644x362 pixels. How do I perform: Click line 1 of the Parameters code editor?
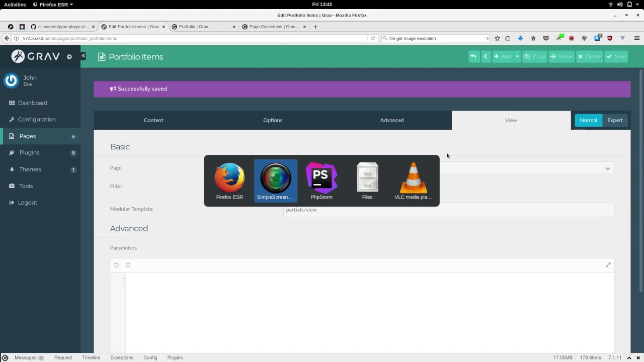pos(369,280)
